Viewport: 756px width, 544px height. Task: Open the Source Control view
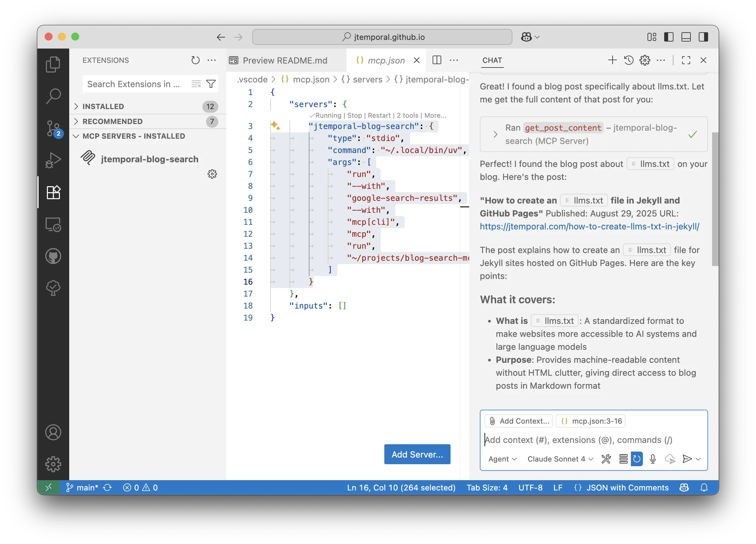coord(53,128)
